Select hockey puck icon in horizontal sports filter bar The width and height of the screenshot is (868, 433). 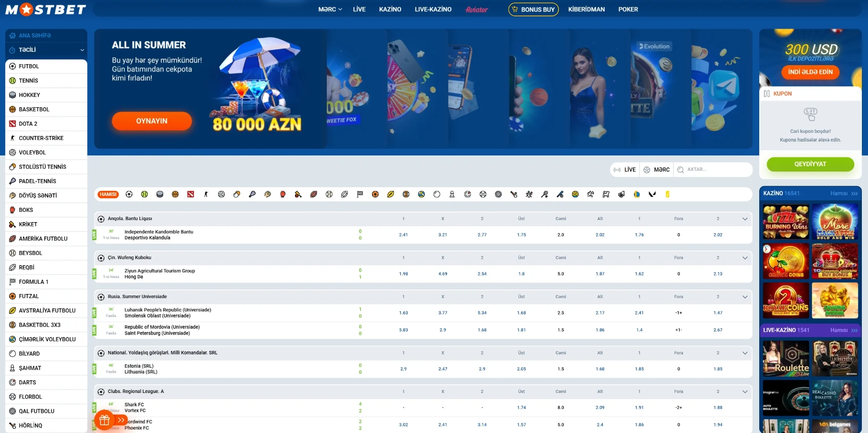pos(160,194)
